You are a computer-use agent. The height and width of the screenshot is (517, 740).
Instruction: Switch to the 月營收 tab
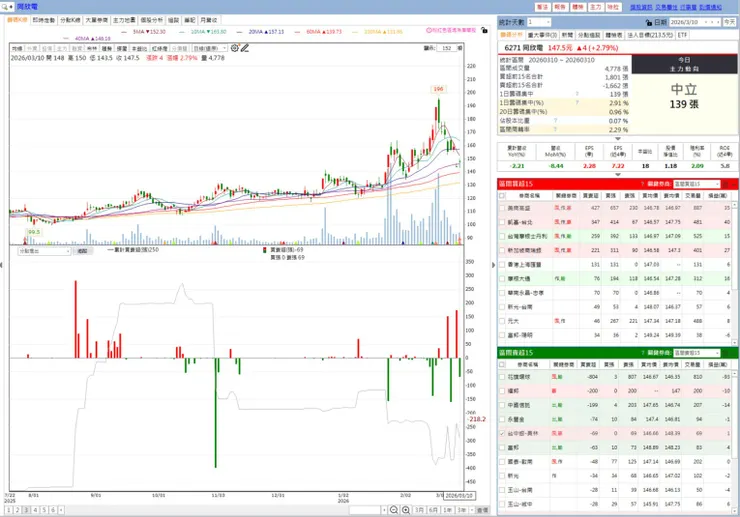point(209,20)
